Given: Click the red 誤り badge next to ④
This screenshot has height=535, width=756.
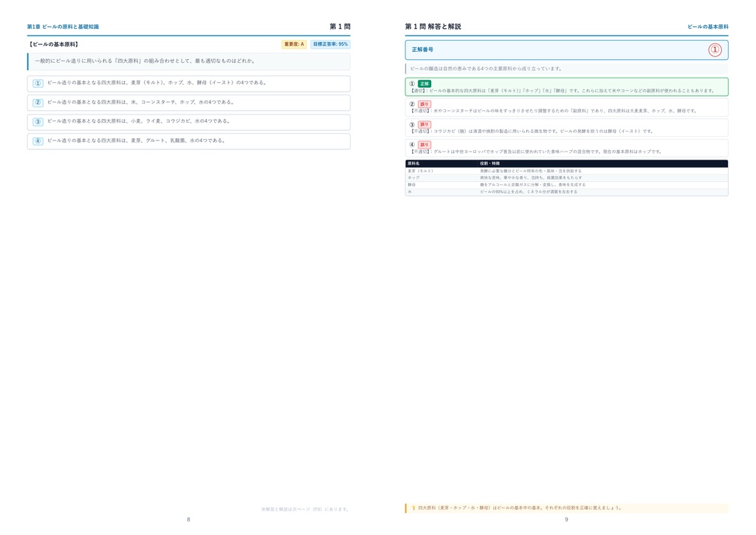Looking at the screenshot, I should coord(425,145).
